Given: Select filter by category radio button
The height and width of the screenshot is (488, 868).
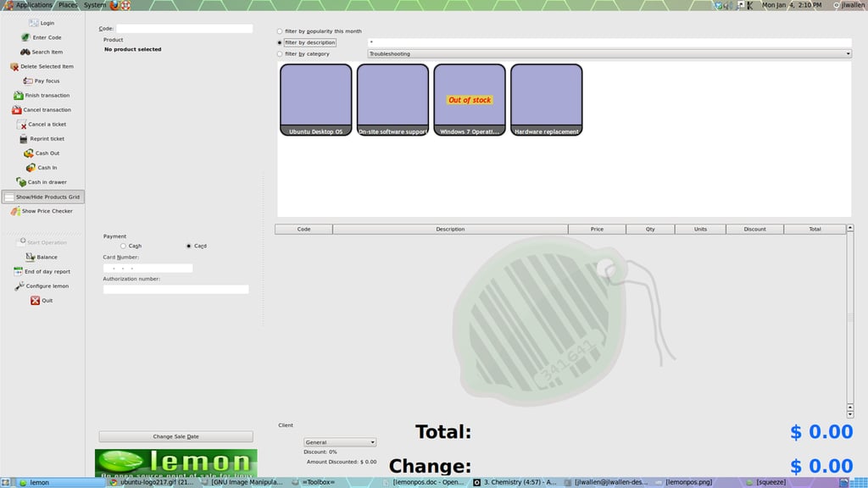Looking at the screenshot, I should coord(280,54).
